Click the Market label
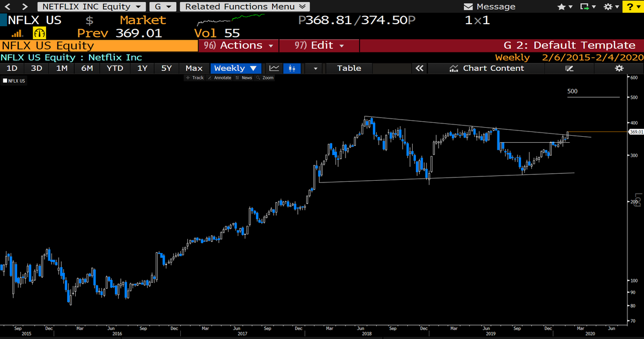Screen dimensions: 644x339 point(143,20)
